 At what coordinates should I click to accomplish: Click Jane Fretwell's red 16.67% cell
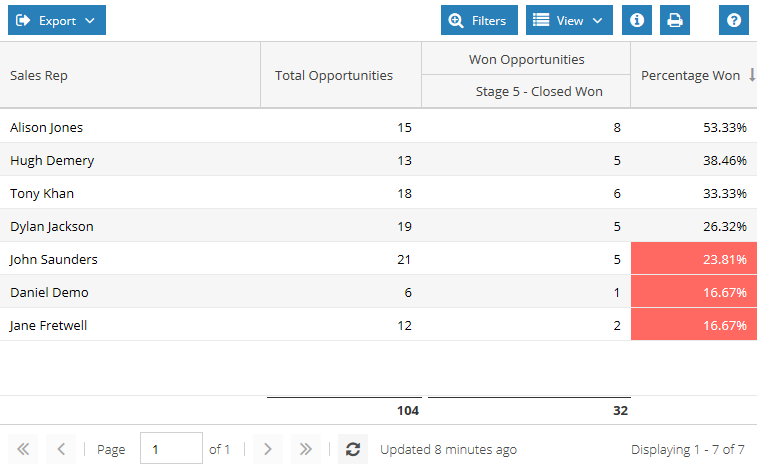pyautogui.click(x=694, y=325)
